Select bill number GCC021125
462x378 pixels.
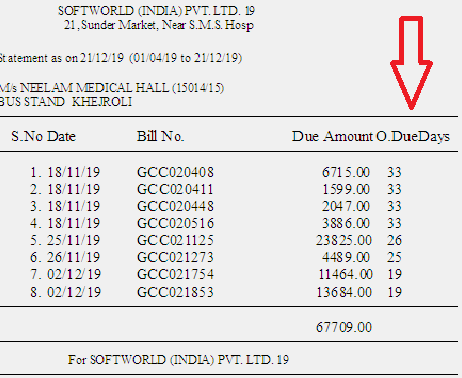pyautogui.click(x=175, y=240)
